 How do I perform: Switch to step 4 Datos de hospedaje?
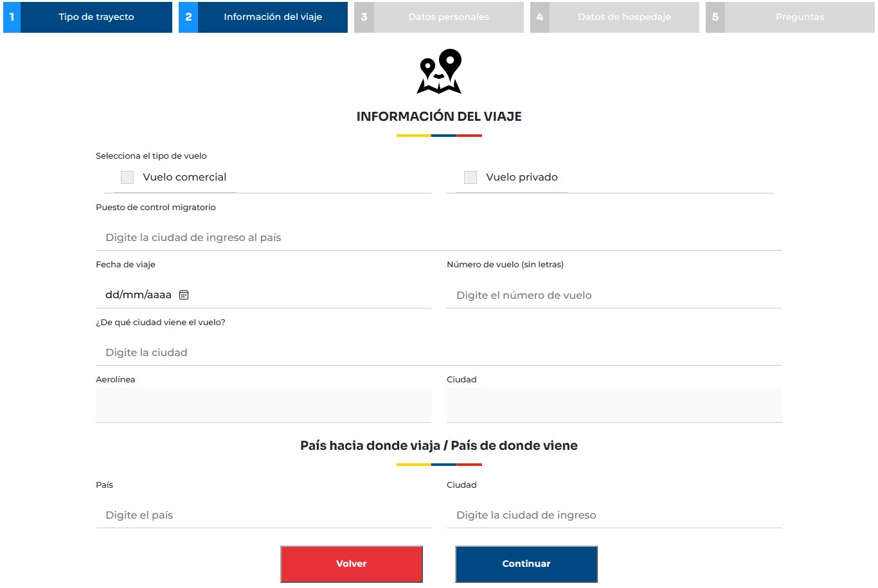(614, 17)
